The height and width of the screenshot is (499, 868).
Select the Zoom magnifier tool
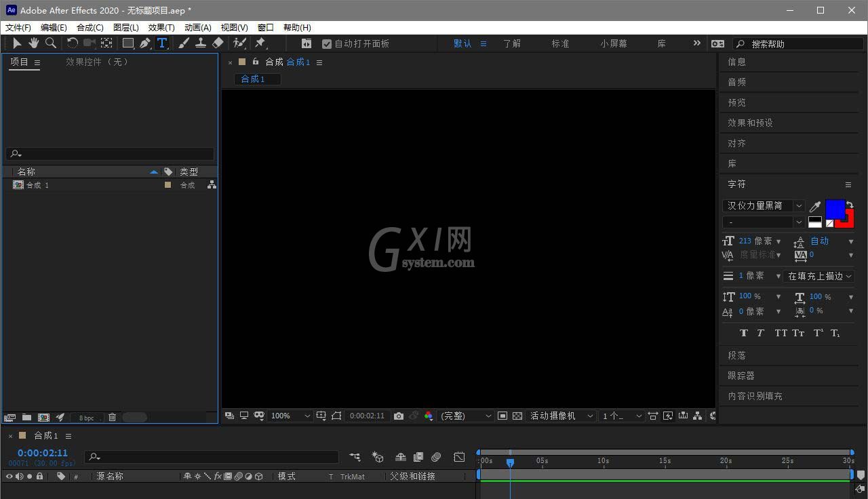51,43
